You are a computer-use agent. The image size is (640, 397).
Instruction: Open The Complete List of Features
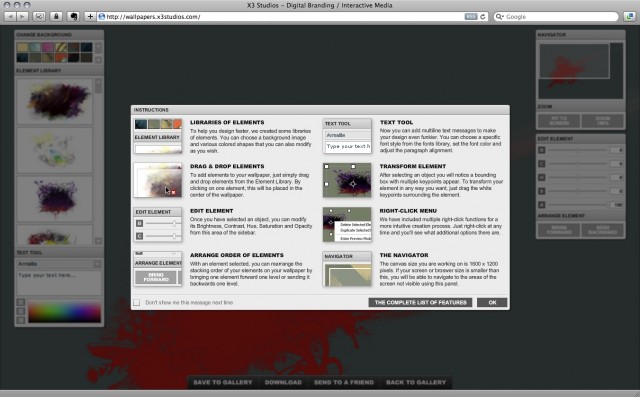[x=420, y=302]
